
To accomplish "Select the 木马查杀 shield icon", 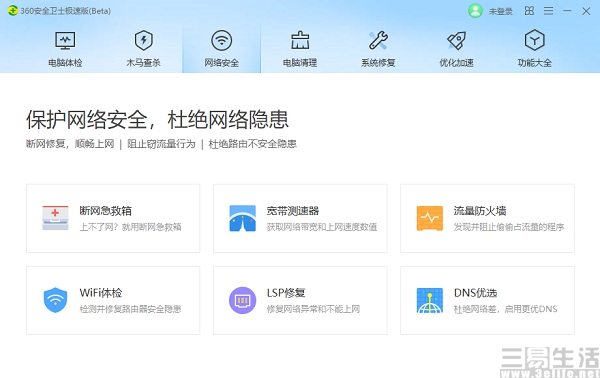I will click(x=143, y=41).
